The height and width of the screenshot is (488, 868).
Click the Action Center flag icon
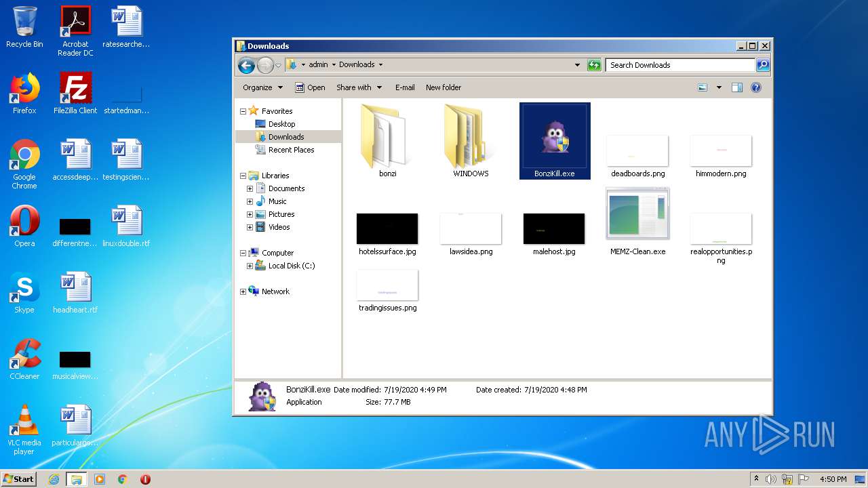click(x=804, y=479)
